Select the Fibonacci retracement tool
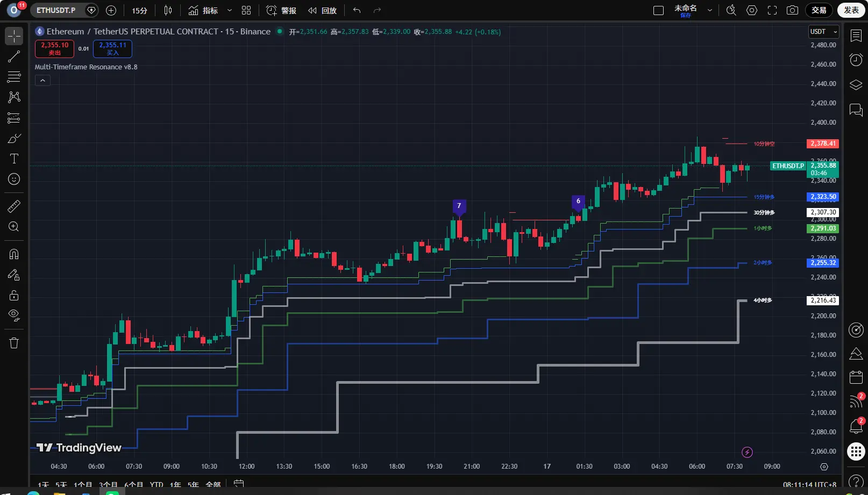 [14, 77]
